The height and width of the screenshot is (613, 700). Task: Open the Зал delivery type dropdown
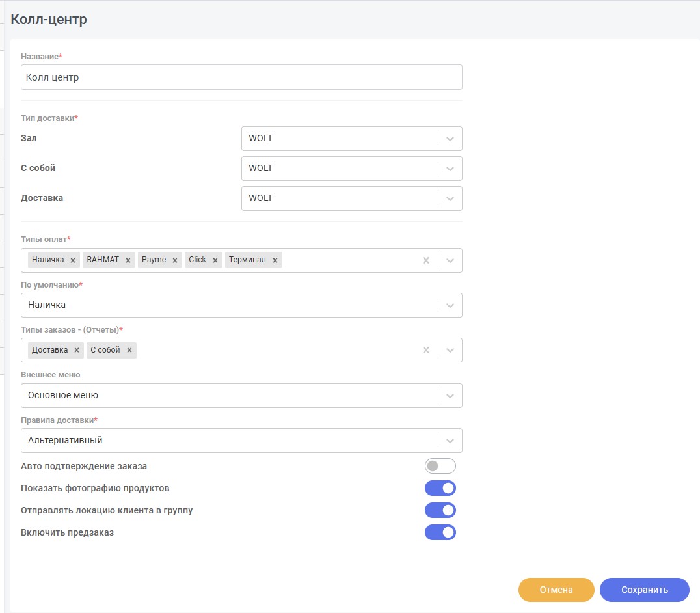pos(352,139)
